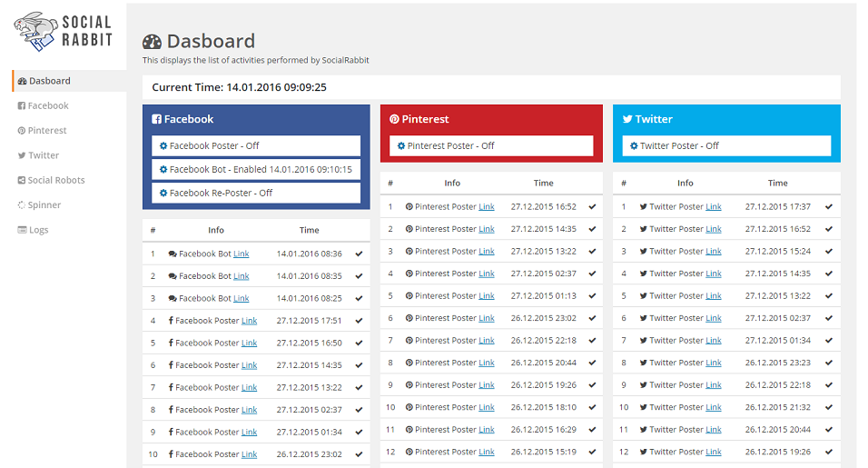Open the Link for Facebook Bot 14.01.2016 08:35
This screenshot has width=868, height=468.
[242, 276]
